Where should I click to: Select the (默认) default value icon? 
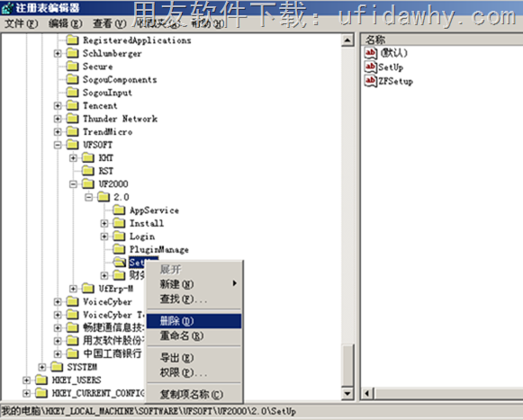[370, 53]
